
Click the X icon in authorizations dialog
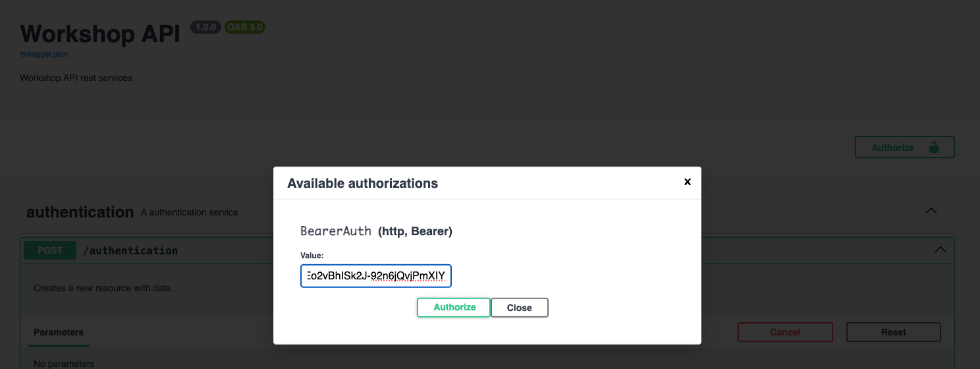[688, 182]
